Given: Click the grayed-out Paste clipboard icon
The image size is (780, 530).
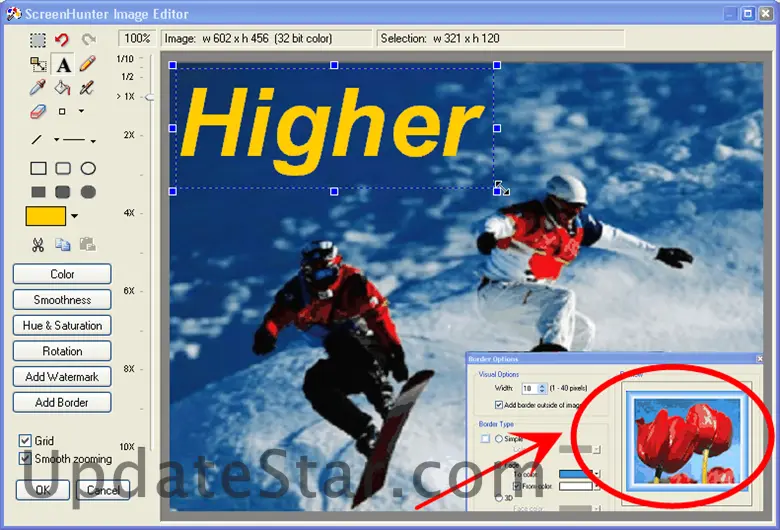Looking at the screenshot, I should tap(88, 244).
